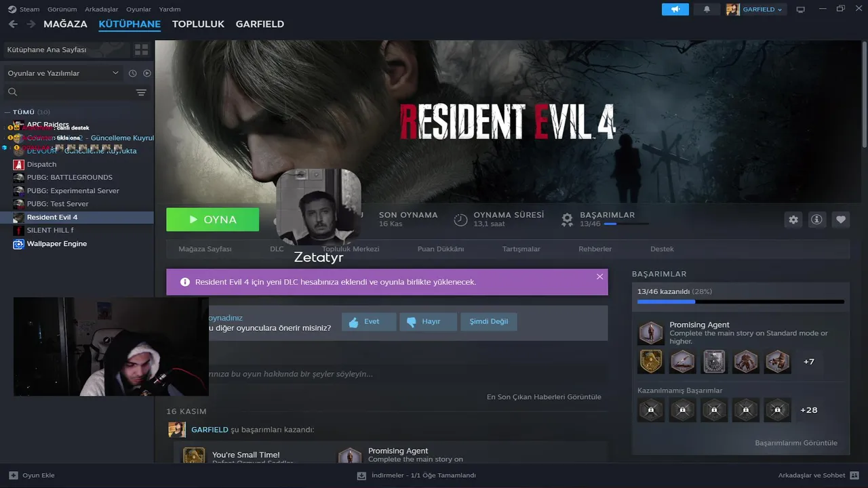Open the DLC tab
This screenshot has height=488, width=868.
(277, 249)
